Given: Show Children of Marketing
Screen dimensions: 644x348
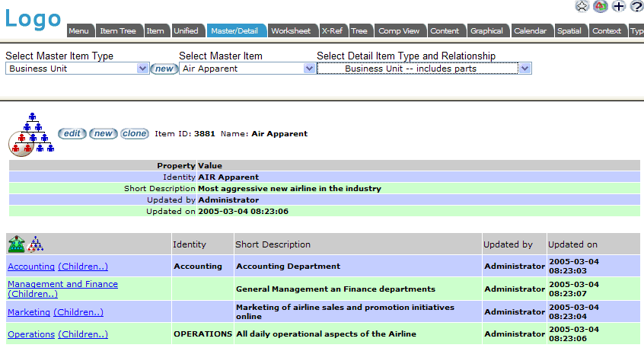Looking at the screenshot, I should pyautogui.click(x=78, y=312).
